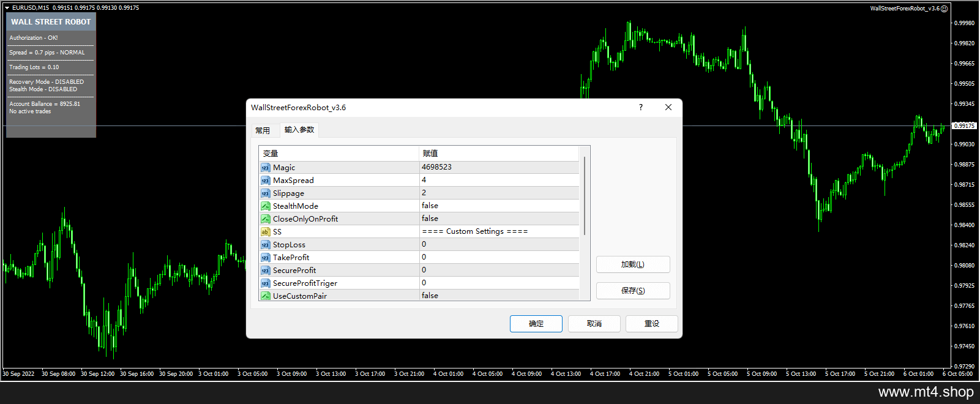Click the SecureProfitTriger parameter type icon
Viewport: 980px width, 404px height.
point(265,283)
